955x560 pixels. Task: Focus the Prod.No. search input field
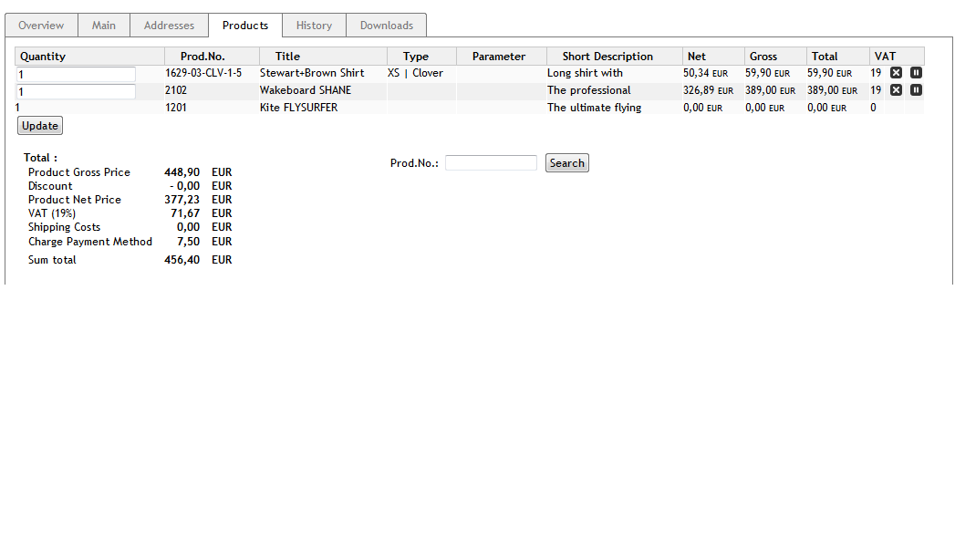coord(491,163)
